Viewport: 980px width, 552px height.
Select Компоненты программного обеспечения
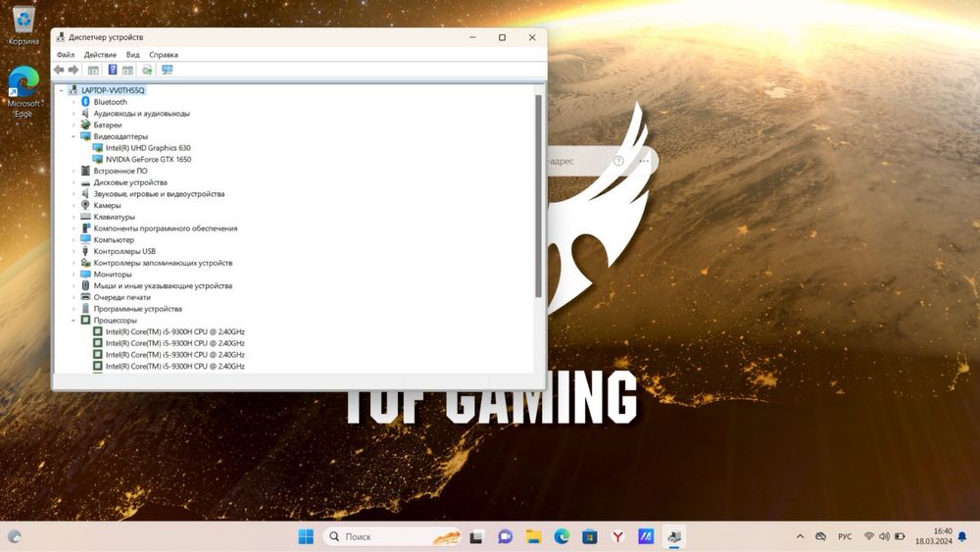click(x=166, y=228)
